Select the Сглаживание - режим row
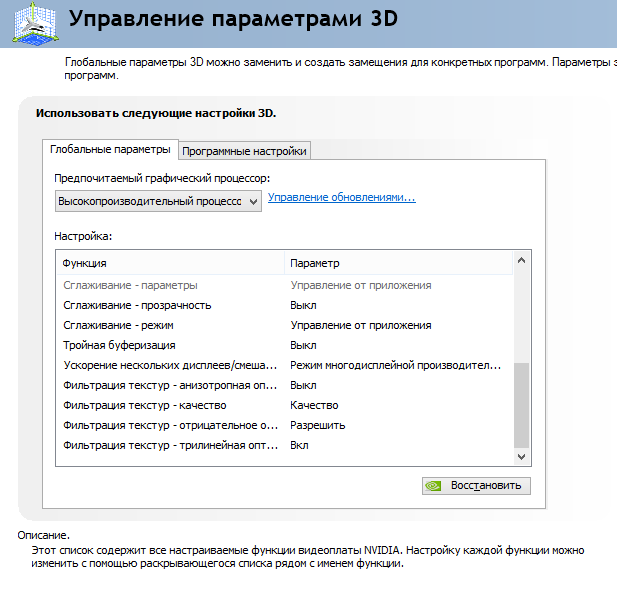617x592 pixels. point(285,326)
